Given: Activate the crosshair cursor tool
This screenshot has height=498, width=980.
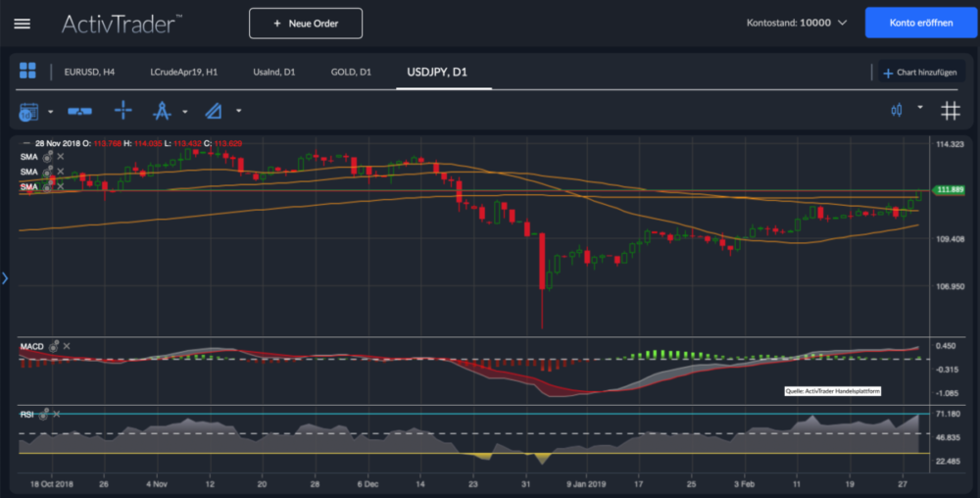Looking at the screenshot, I should [x=123, y=111].
